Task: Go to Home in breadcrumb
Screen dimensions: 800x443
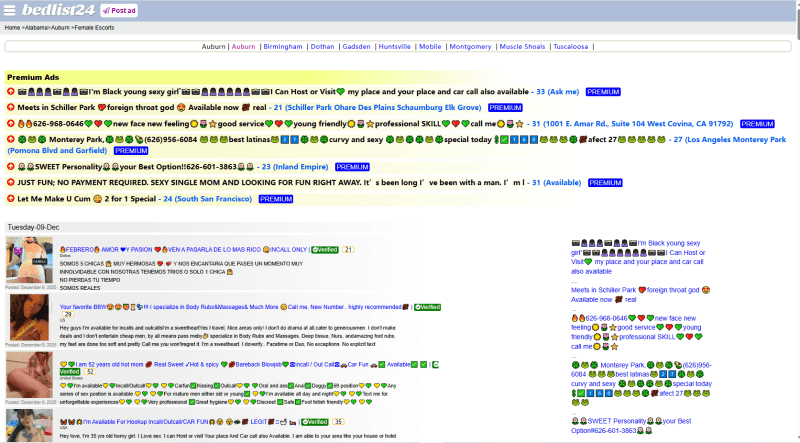Action: click(x=12, y=28)
